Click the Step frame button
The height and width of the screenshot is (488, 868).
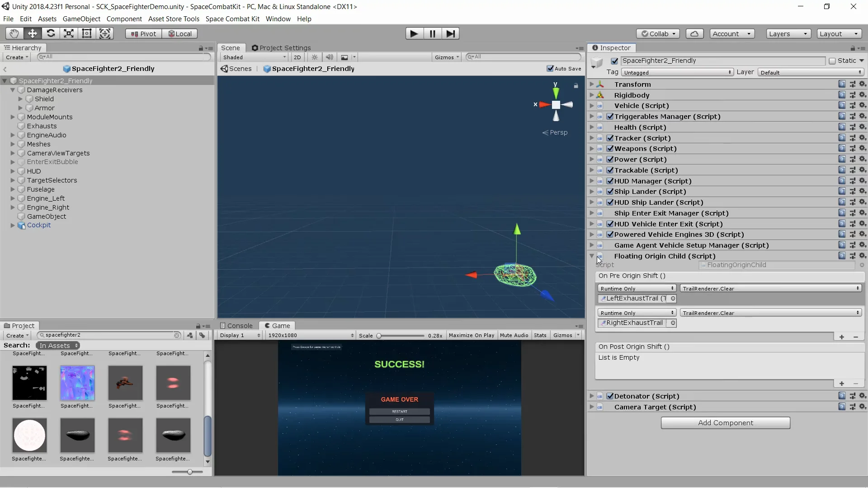point(451,33)
